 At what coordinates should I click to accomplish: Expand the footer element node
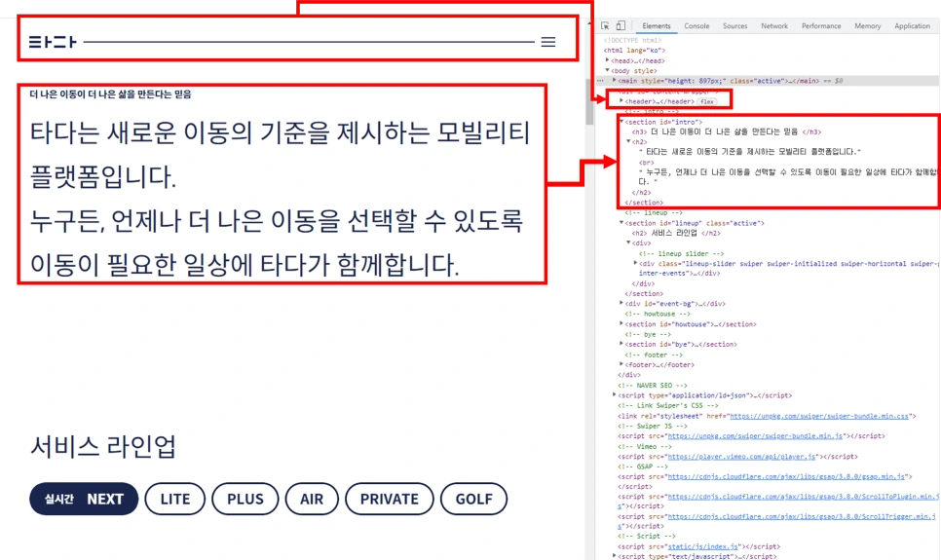pyautogui.click(x=621, y=364)
